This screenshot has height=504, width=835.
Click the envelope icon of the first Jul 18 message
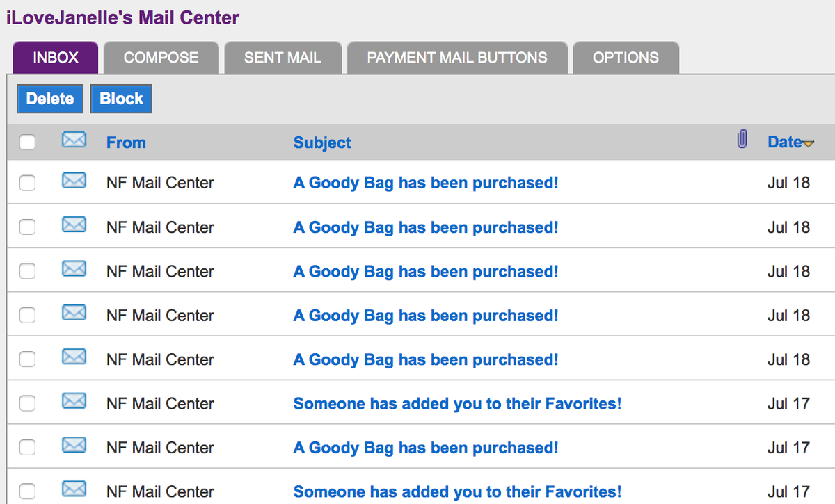coord(74,181)
